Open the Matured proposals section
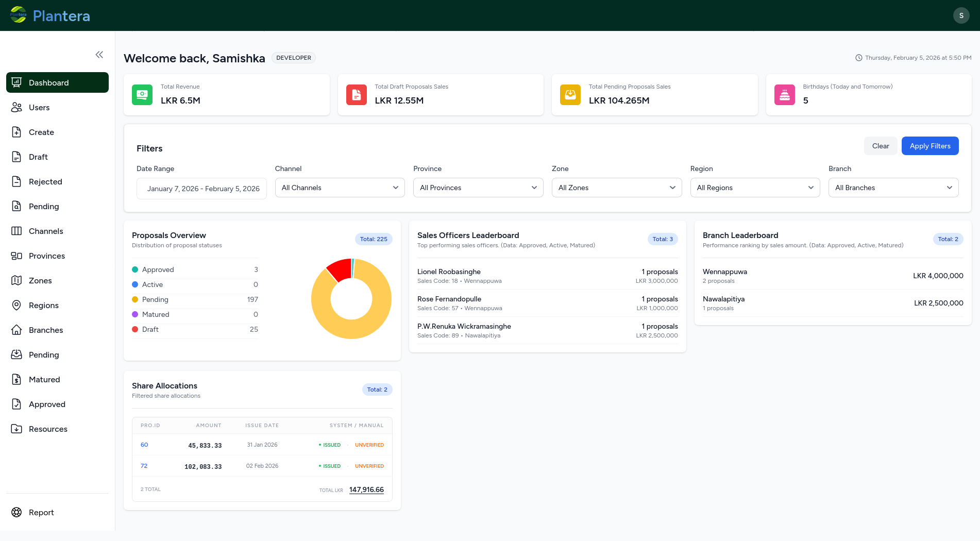This screenshot has height=541, width=980. [x=44, y=379]
